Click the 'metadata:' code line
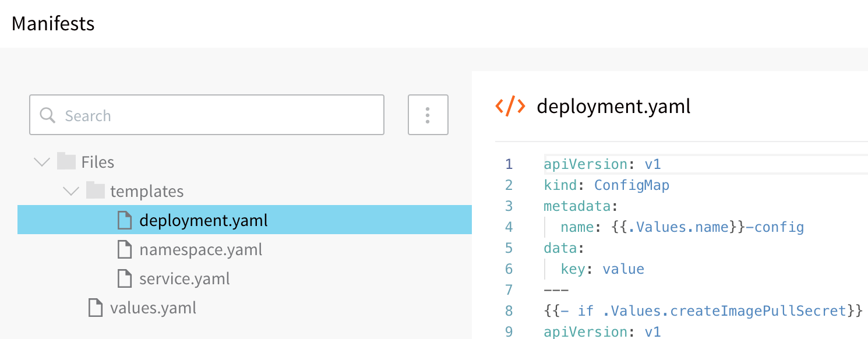 pyautogui.click(x=580, y=206)
